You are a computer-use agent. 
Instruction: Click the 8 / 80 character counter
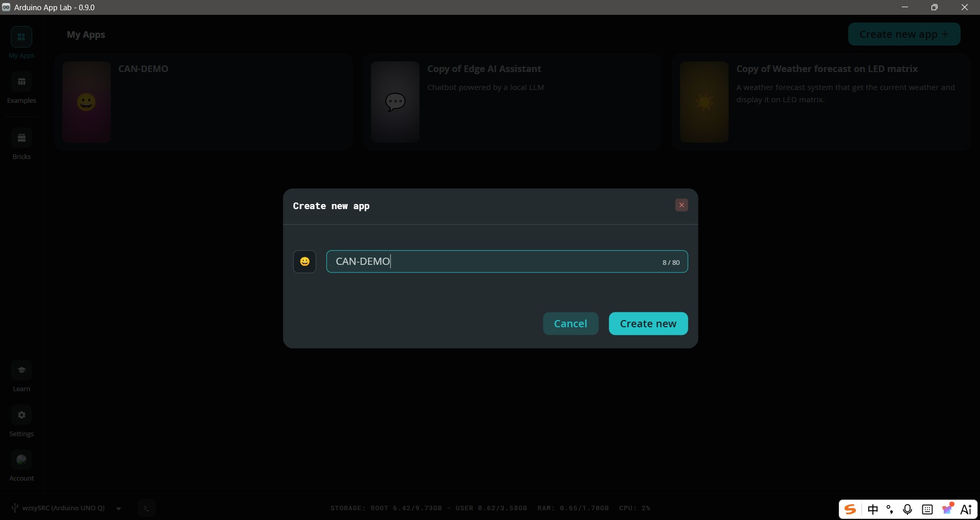(x=671, y=262)
